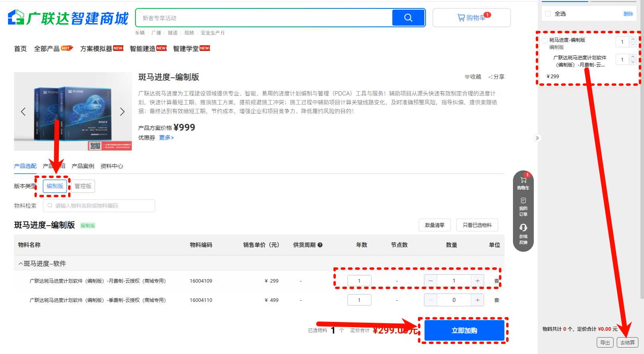Open the 购物车 button in header

coord(472,18)
